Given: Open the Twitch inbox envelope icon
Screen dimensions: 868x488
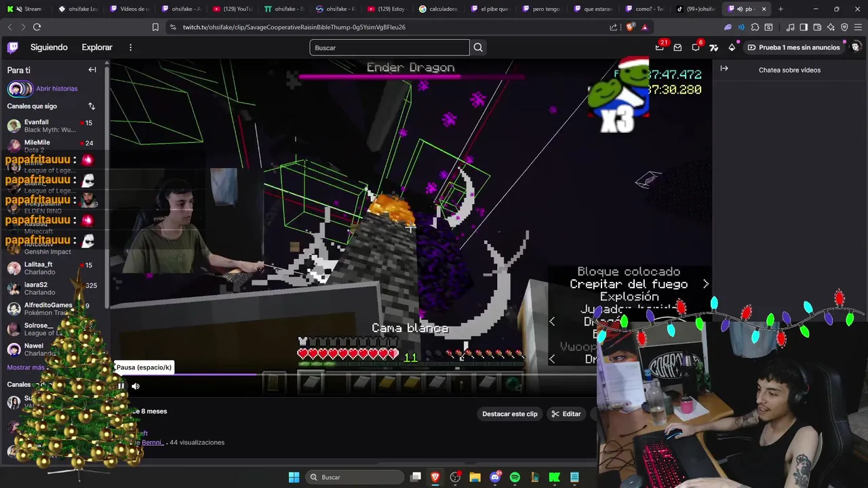Looking at the screenshot, I should [677, 47].
